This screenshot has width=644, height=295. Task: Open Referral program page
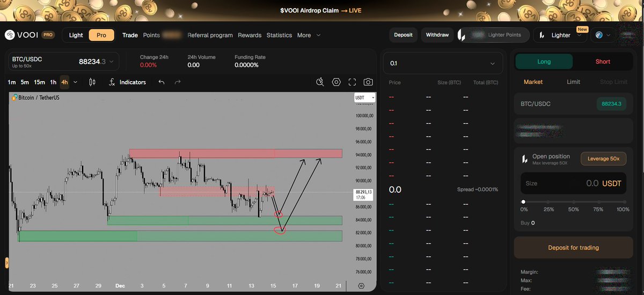click(210, 35)
